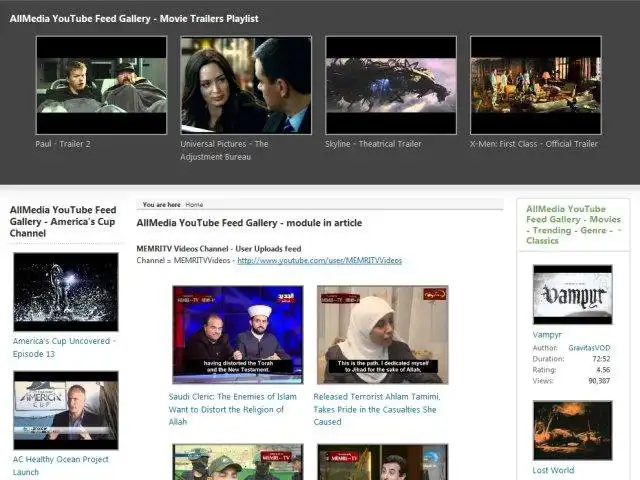Click the Lost World title link

(x=553, y=470)
